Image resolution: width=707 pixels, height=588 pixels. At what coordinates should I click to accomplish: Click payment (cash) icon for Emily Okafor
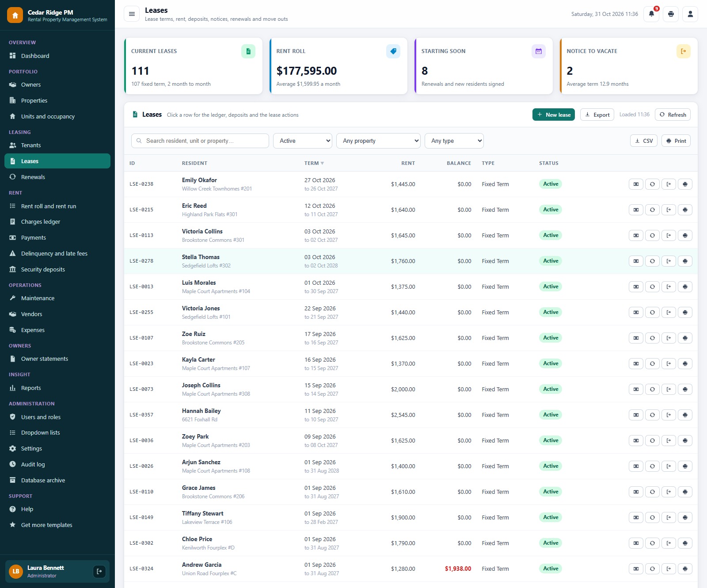636,184
